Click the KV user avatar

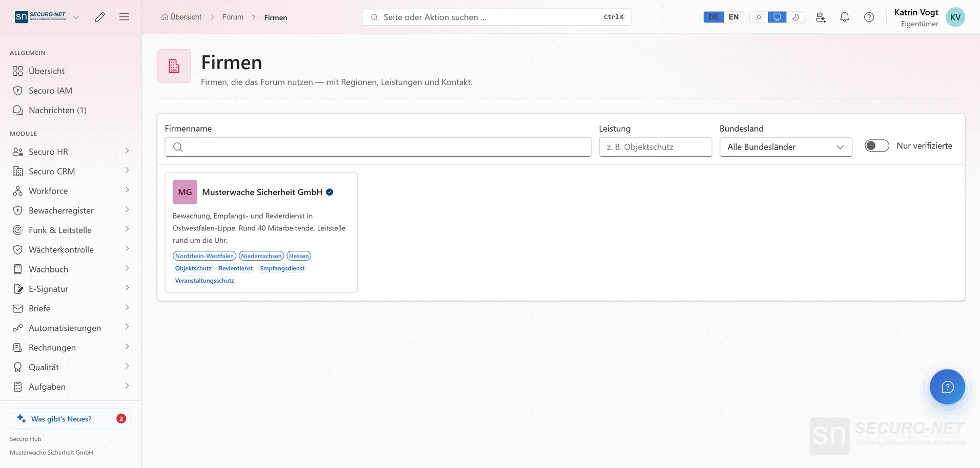(955, 17)
